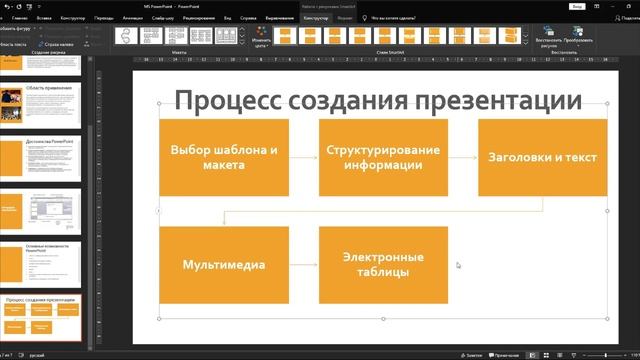Apply the second SmartArt style in the gallery
This screenshot has width=640, height=360.
[310, 36]
